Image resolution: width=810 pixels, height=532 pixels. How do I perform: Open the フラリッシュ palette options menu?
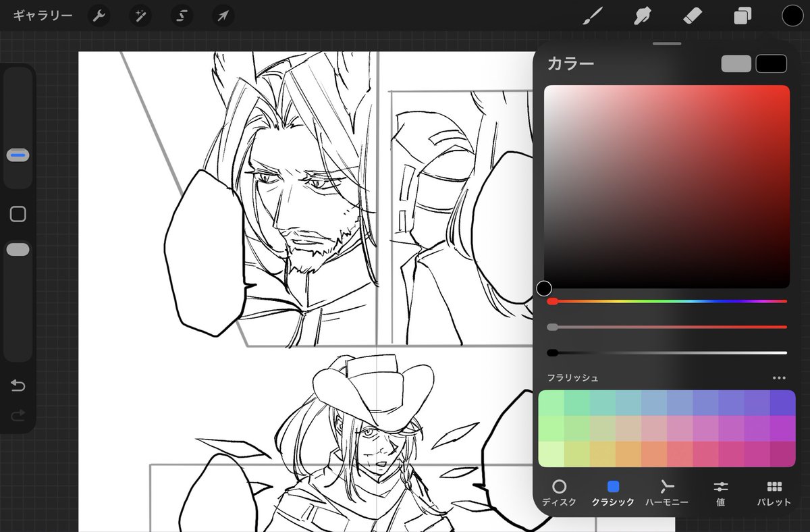tap(779, 378)
